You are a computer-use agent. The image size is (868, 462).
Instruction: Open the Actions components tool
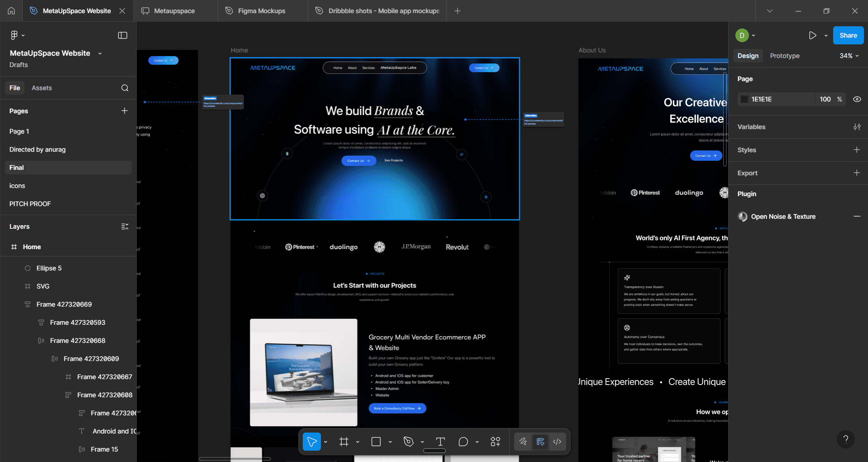click(x=496, y=442)
